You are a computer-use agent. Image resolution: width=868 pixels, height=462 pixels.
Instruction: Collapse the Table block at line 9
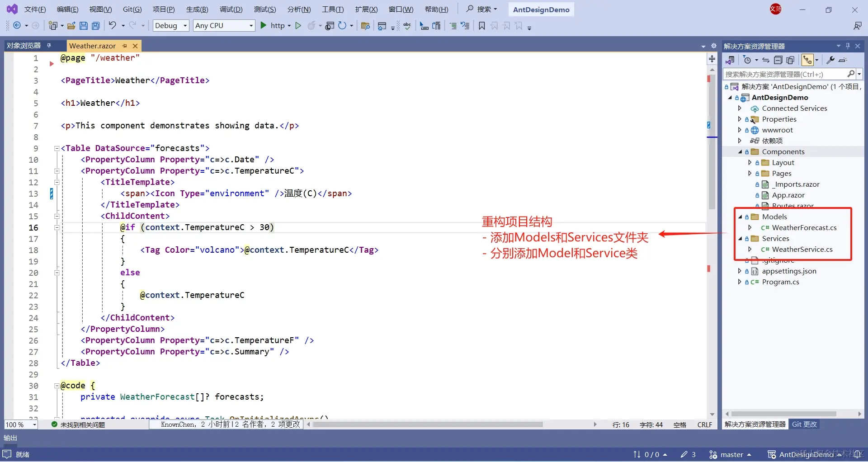(x=57, y=148)
